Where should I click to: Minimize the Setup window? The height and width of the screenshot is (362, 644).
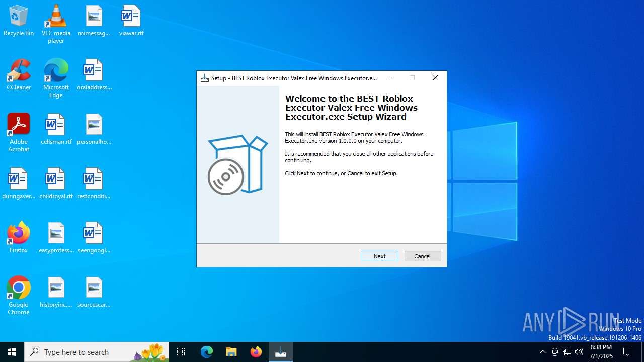tap(389, 78)
